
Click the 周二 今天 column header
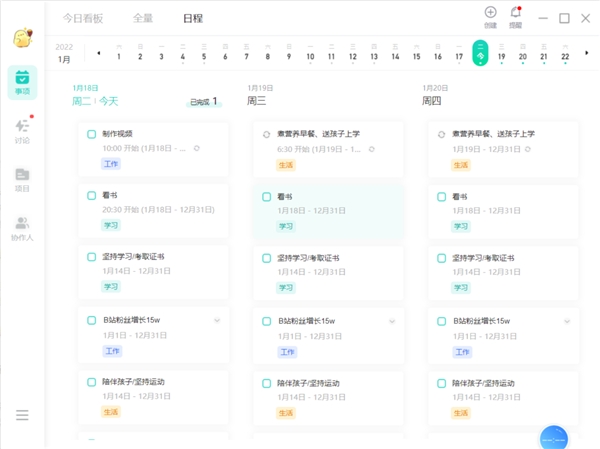pyautogui.click(x=95, y=101)
